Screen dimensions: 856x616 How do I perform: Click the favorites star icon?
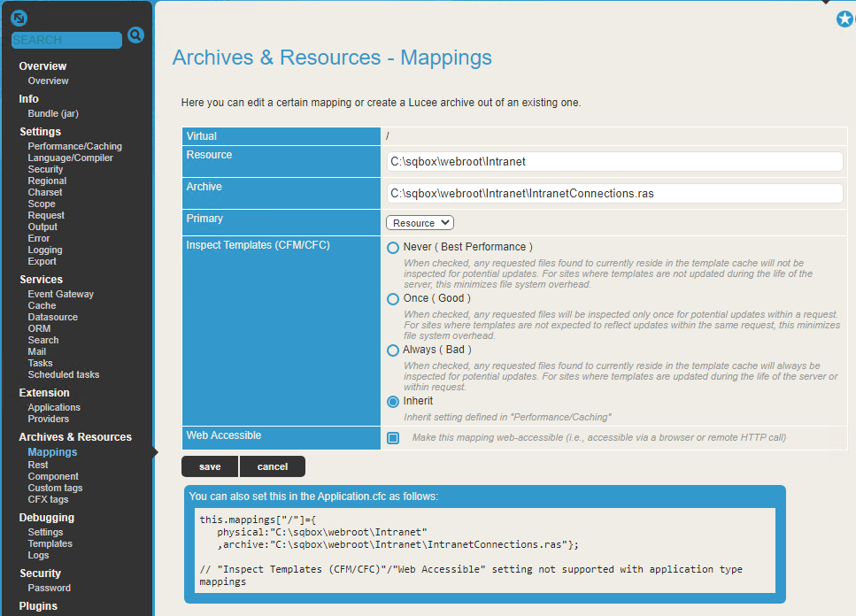844,19
